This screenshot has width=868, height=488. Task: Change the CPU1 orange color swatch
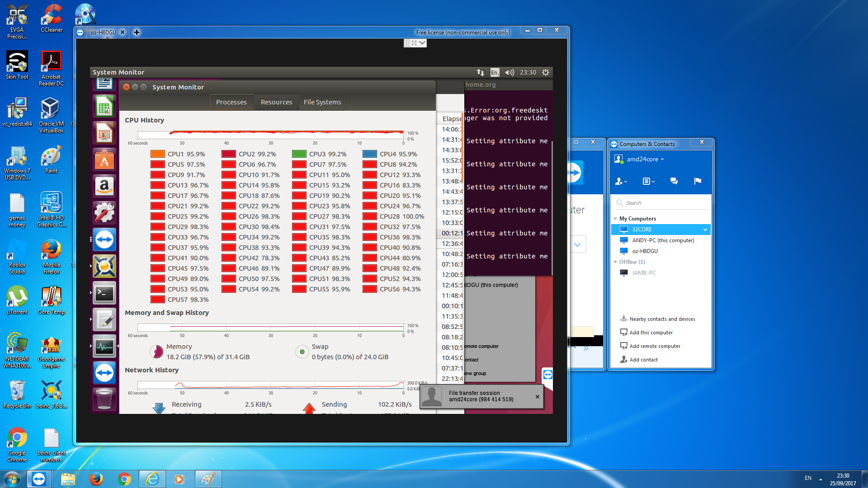pos(157,154)
